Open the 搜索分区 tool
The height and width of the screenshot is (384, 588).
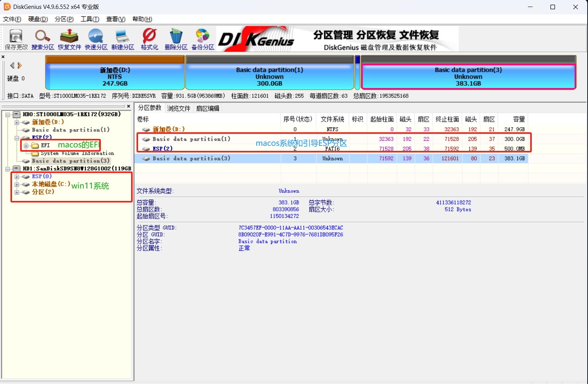pos(43,40)
